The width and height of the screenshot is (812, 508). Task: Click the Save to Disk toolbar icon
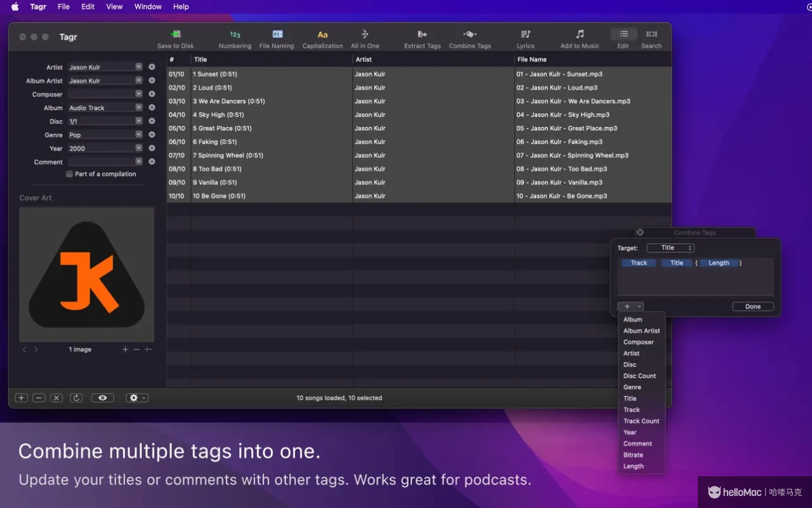(x=176, y=34)
